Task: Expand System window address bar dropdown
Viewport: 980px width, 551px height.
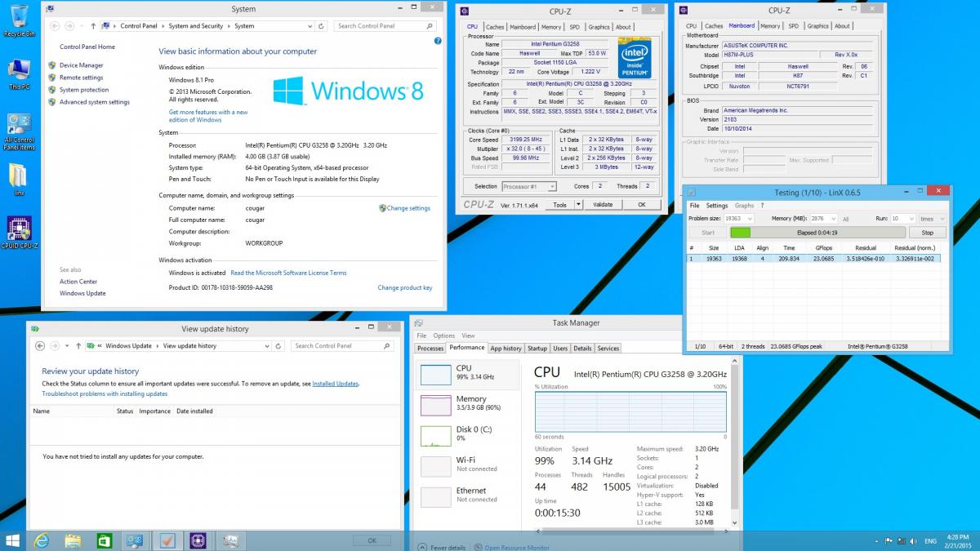Action: click(309, 26)
